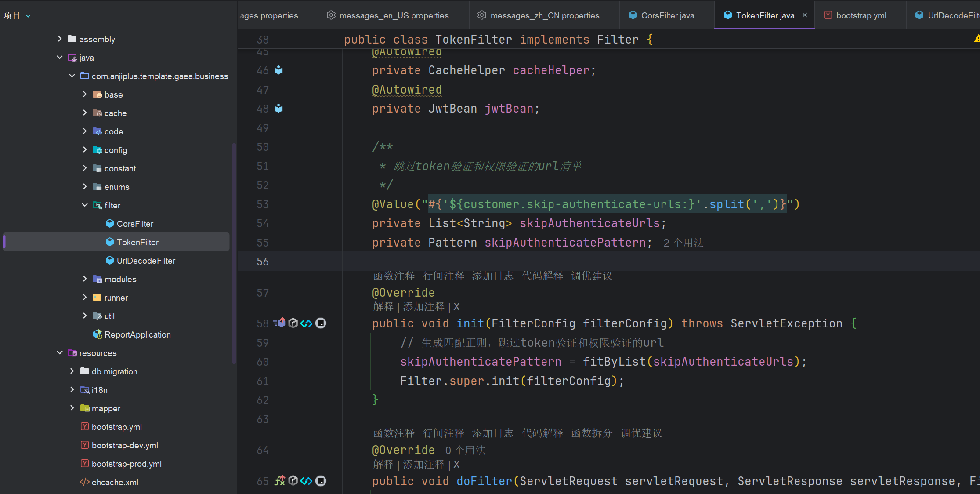
Task: Collapse the filter package
Action: (x=85, y=205)
